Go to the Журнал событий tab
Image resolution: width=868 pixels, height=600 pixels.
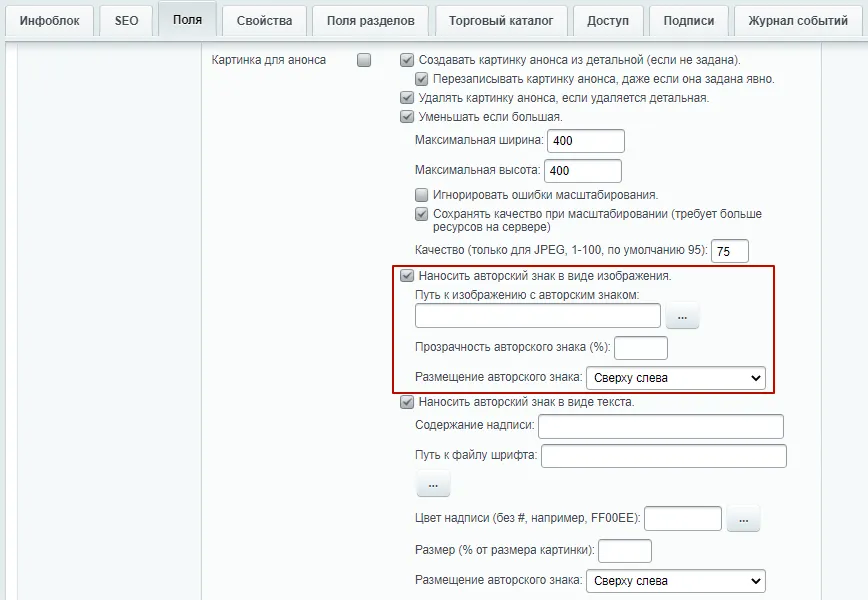point(798,20)
